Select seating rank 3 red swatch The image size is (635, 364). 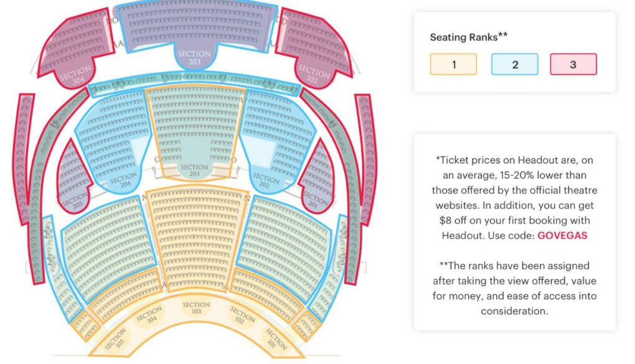coord(573,64)
